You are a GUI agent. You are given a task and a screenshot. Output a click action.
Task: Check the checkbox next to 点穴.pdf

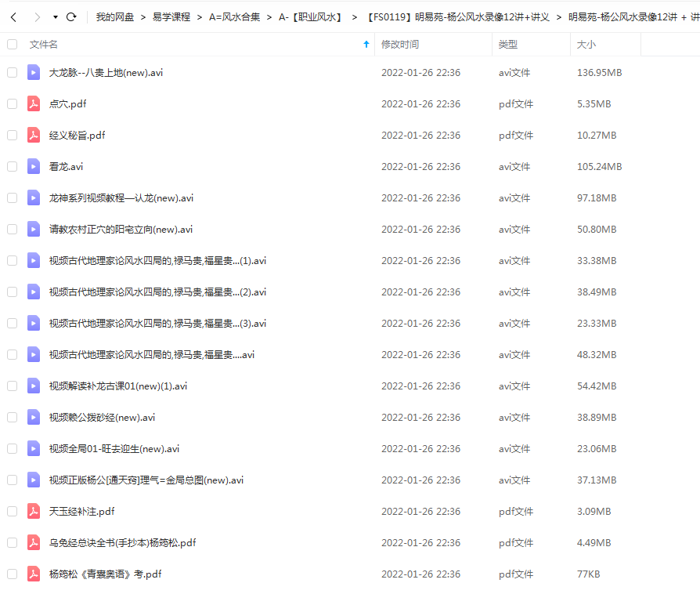click(x=12, y=103)
